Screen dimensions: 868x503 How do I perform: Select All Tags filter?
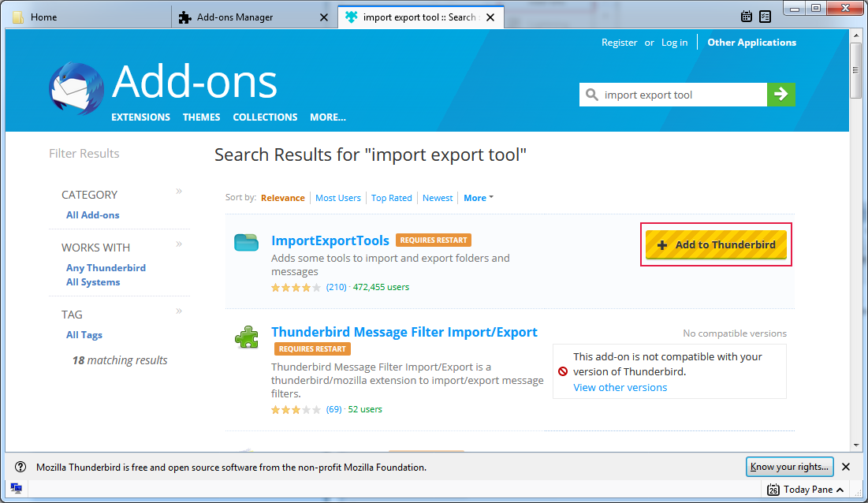point(84,335)
